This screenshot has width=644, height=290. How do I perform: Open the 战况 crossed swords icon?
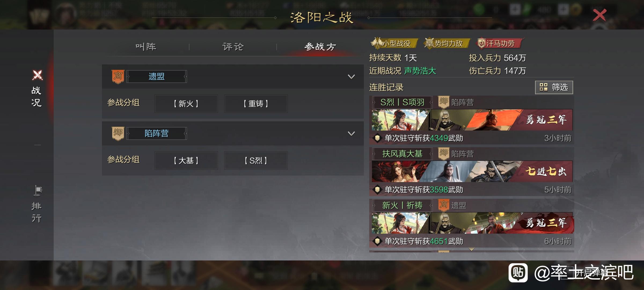37,75
